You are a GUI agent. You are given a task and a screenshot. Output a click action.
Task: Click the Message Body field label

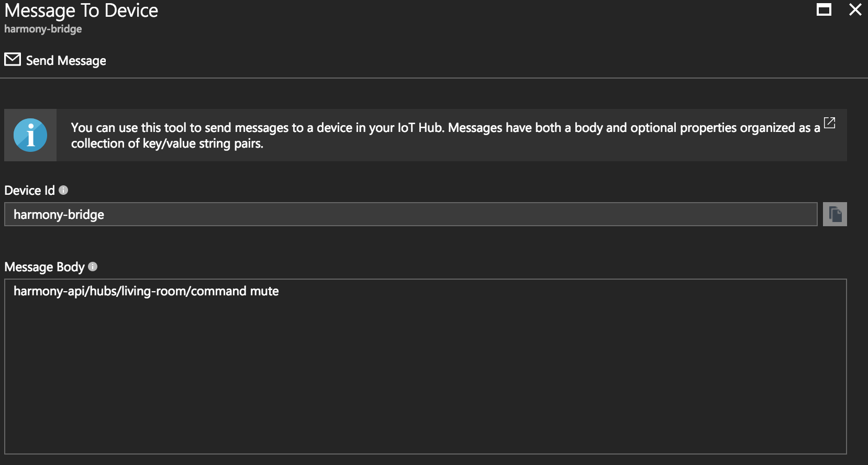(44, 267)
